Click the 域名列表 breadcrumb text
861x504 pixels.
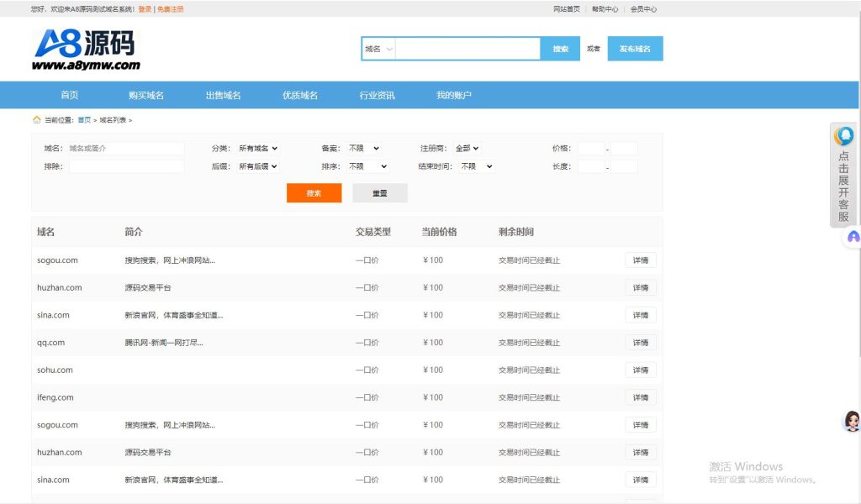click(113, 119)
